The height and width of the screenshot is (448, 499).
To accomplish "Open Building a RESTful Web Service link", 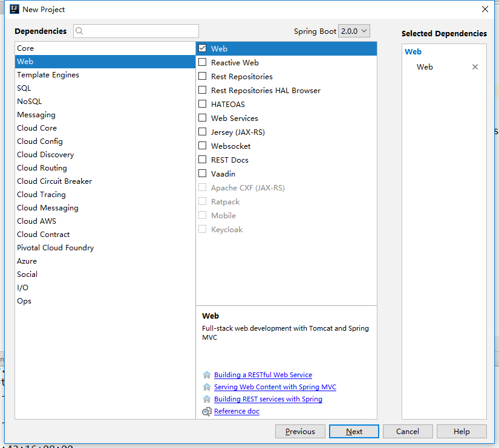I will coord(263,375).
